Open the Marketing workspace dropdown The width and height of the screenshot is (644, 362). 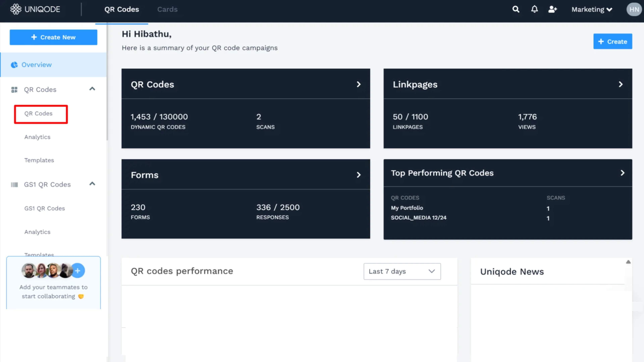[592, 10]
